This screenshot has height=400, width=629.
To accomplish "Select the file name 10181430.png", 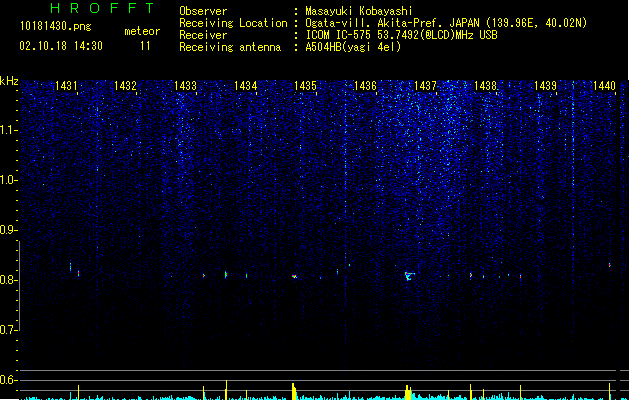I will click(56, 27).
